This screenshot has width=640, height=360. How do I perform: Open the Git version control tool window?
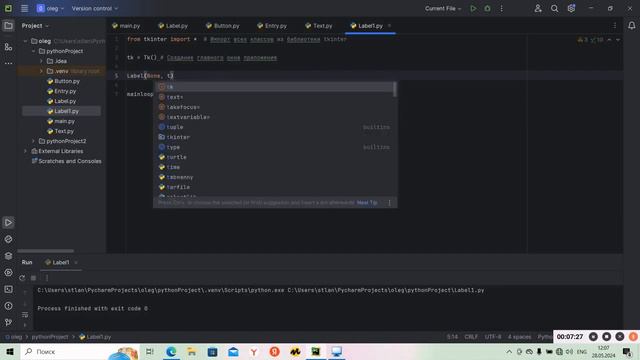(8, 322)
